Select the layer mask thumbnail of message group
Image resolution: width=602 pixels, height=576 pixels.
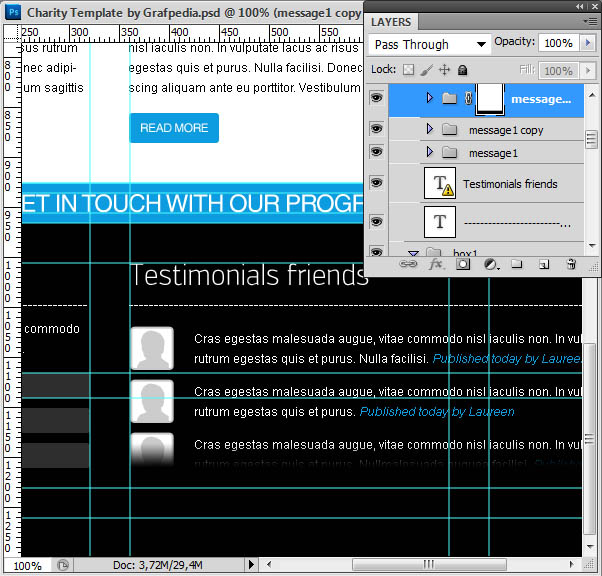coord(490,99)
